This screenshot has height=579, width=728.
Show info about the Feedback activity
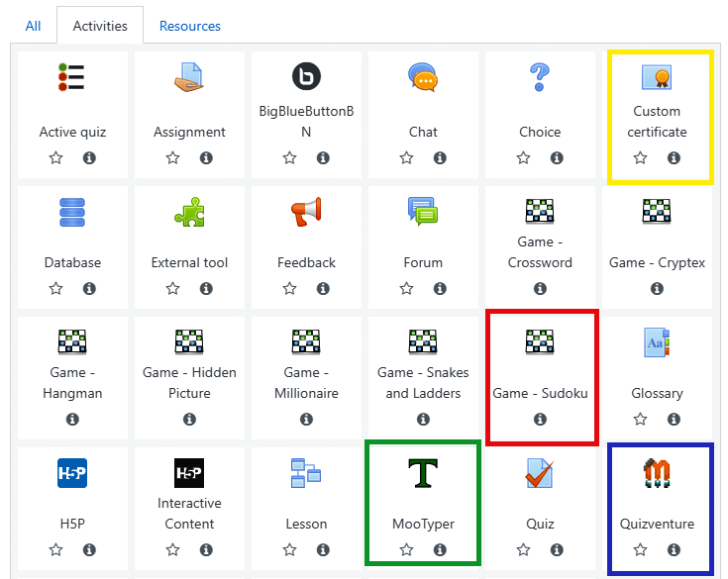(323, 289)
